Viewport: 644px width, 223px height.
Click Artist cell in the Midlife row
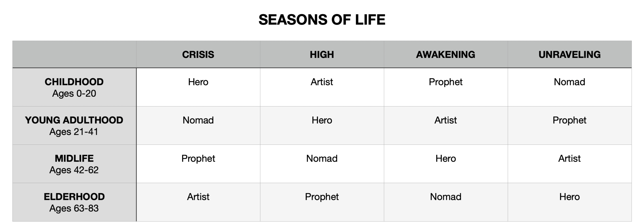click(x=570, y=159)
